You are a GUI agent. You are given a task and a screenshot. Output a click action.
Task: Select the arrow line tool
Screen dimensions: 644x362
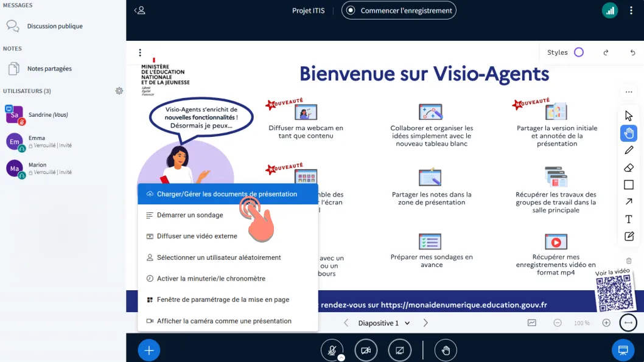tap(628, 201)
